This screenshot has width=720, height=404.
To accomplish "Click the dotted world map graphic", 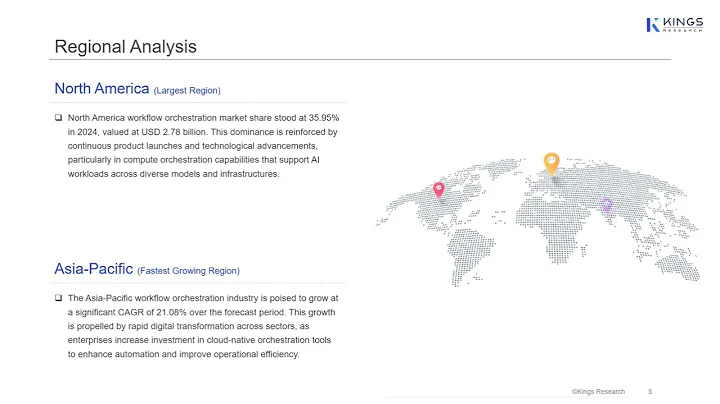I will (x=538, y=222).
